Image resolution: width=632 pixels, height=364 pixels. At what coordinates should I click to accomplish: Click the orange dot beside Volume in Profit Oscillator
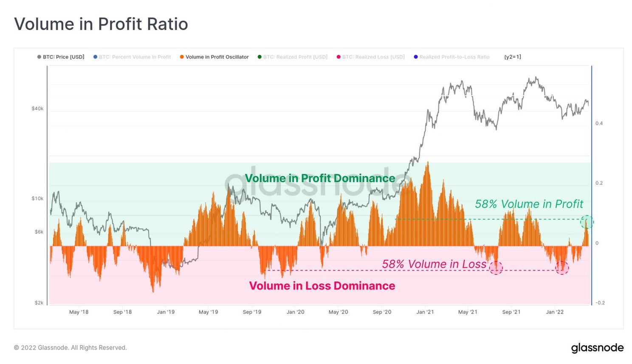point(182,57)
